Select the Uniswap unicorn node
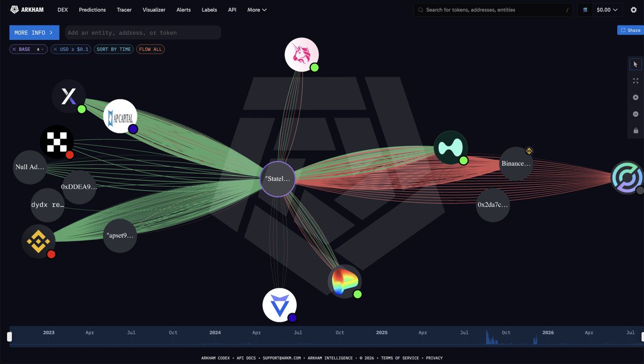Screen dimensions: 644x364 pos(302,55)
